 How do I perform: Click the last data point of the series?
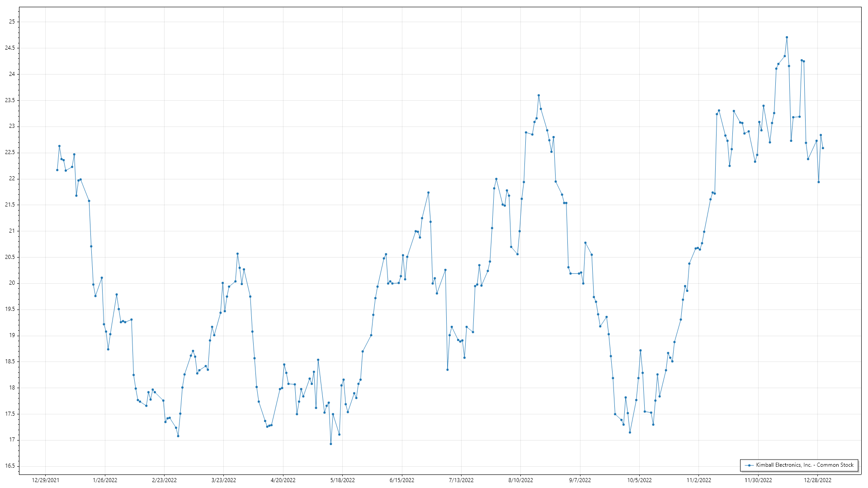click(823, 148)
